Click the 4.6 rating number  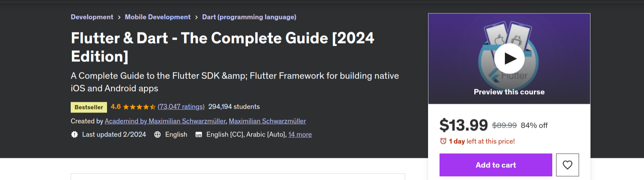(116, 107)
